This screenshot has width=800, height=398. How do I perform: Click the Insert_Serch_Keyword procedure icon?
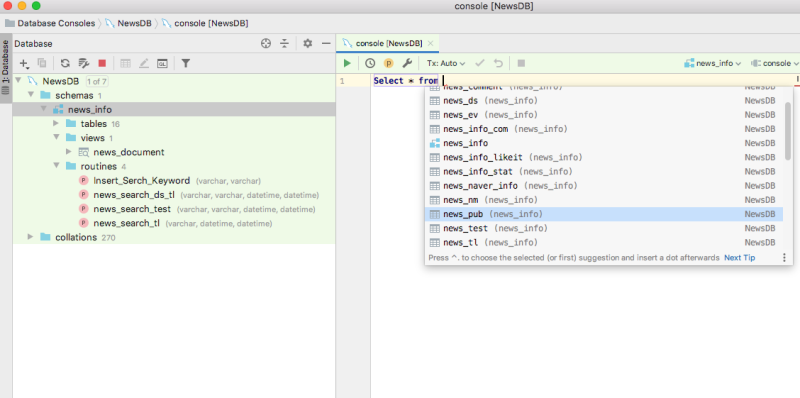tap(84, 181)
